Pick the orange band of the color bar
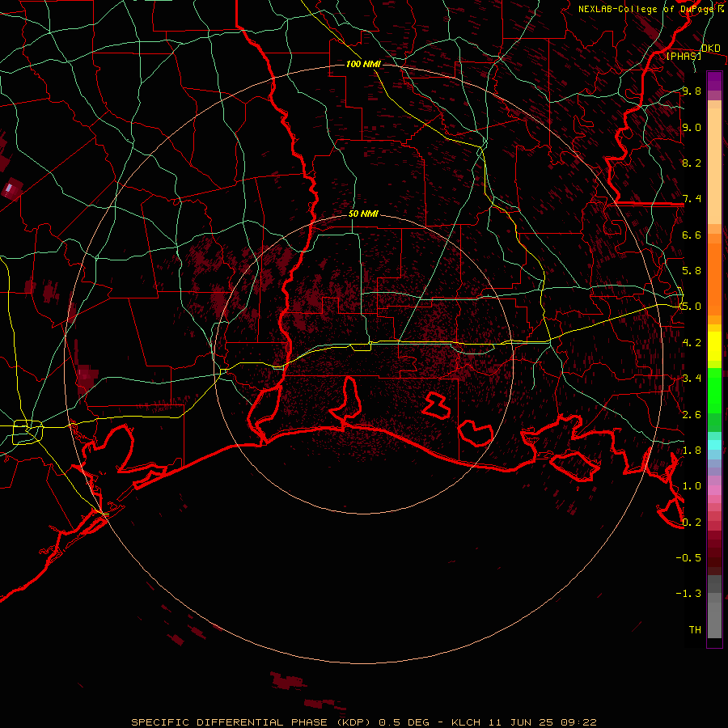728x728 pixels. (x=714, y=280)
